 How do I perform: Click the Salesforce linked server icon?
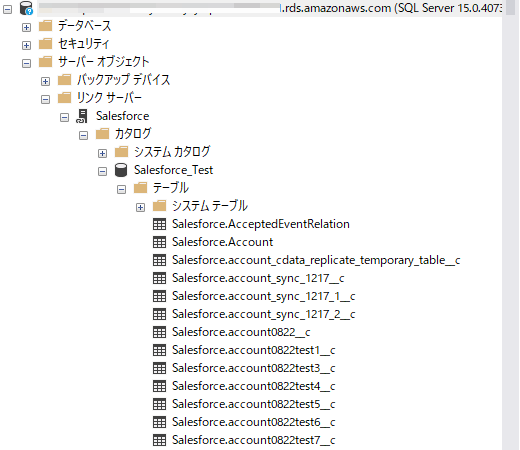tap(82, 116)
